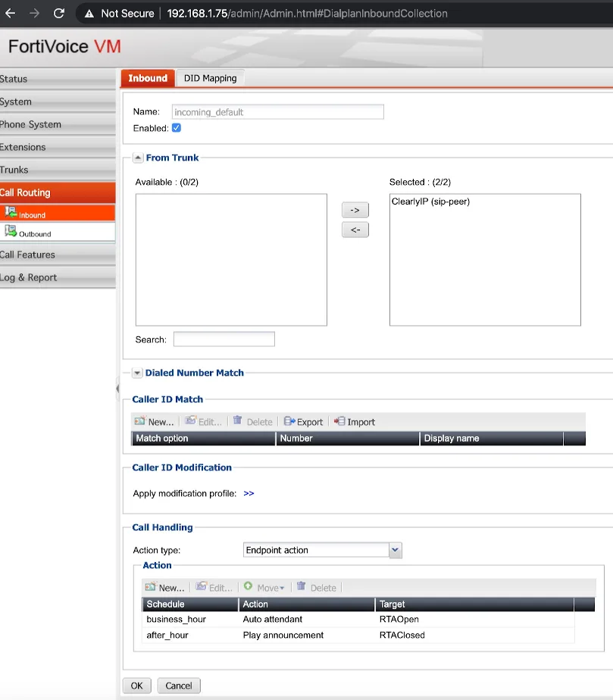Viewport: 613px width, 700px height.
Task: Move trunk to Selected with -> button
Action: point(355,210)
